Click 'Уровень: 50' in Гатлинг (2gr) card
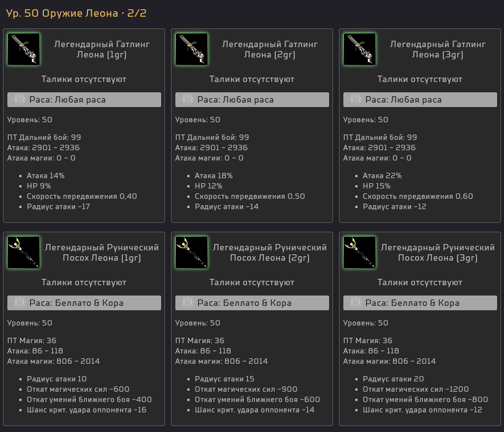This screenshot has height=432, width=504. click(197, 120)
